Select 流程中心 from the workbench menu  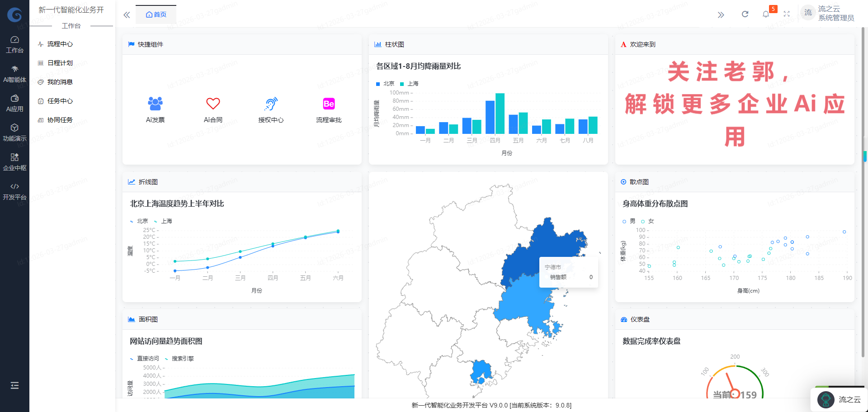click(x=60, y=44)
